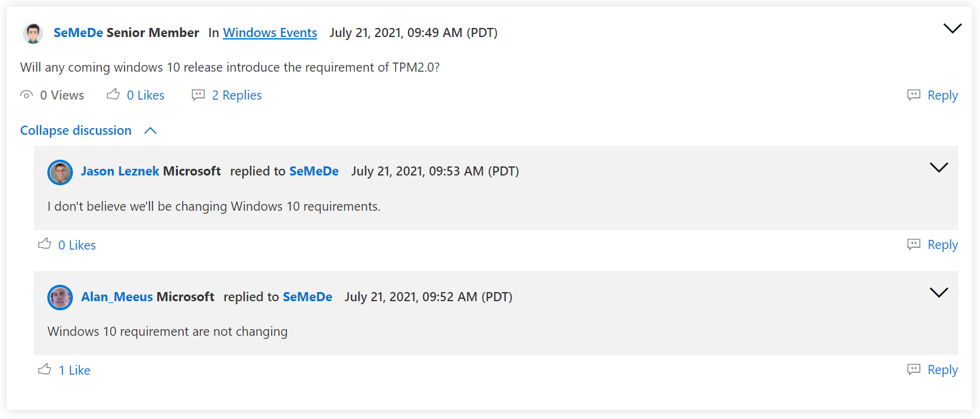Click the 2 Replies link
The height and width of the screenshot is (419, 980).
click(237, 95)
